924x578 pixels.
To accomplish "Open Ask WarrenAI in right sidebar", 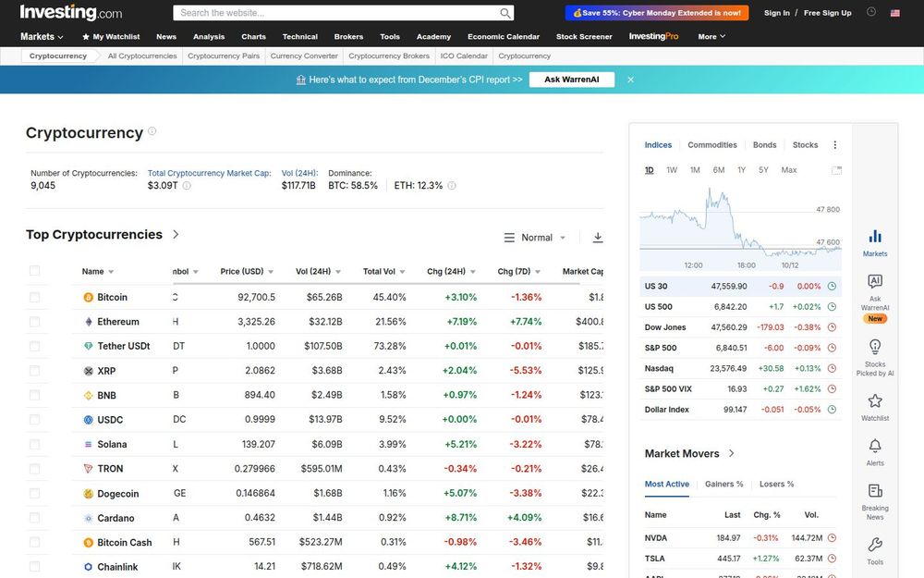I will click(875, 298).
